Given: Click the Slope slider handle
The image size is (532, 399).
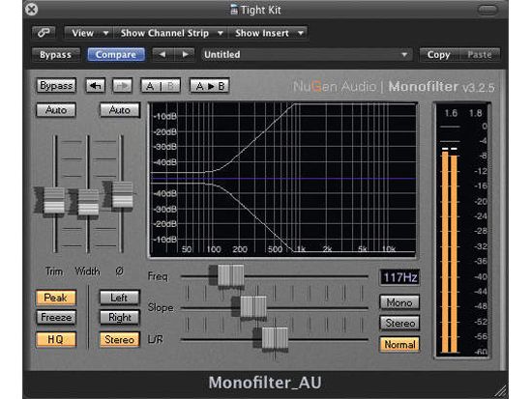Looking at the screenshot, I should 253,307.
